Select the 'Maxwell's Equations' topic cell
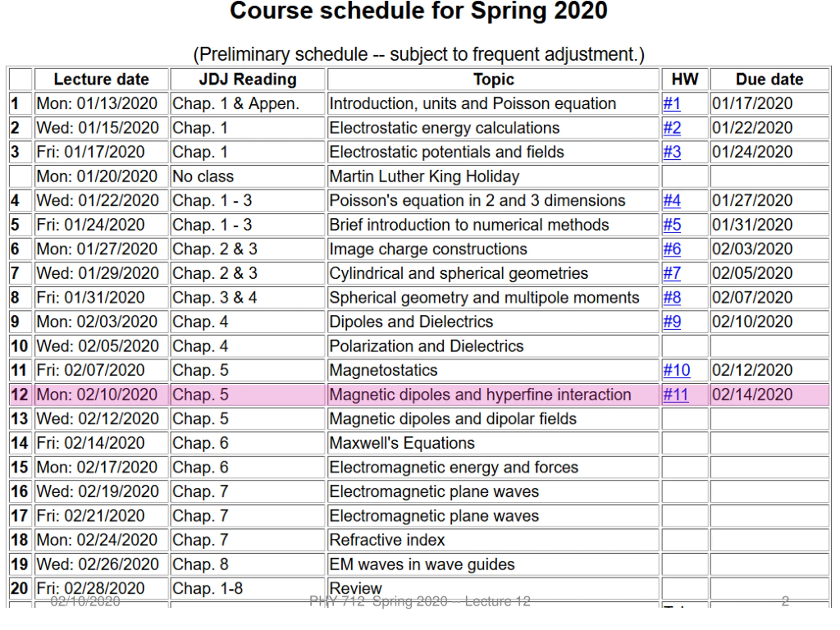 (402, 443)
